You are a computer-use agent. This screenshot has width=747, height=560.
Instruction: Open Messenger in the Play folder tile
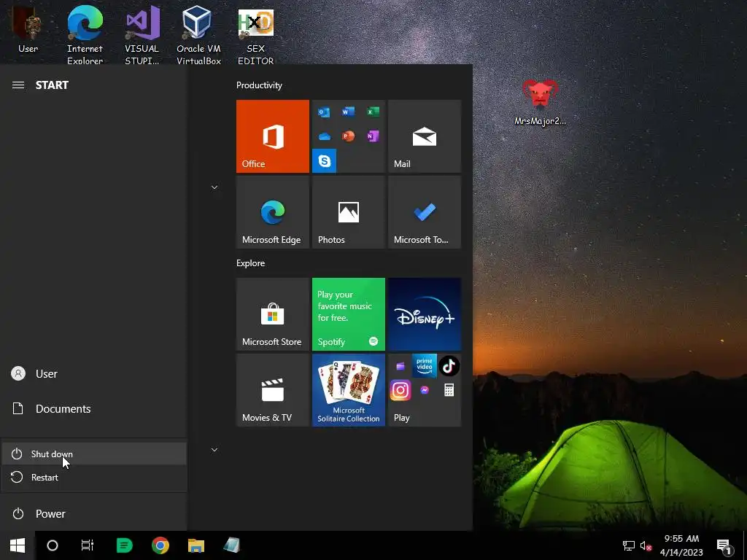click(x=425, y=391)
